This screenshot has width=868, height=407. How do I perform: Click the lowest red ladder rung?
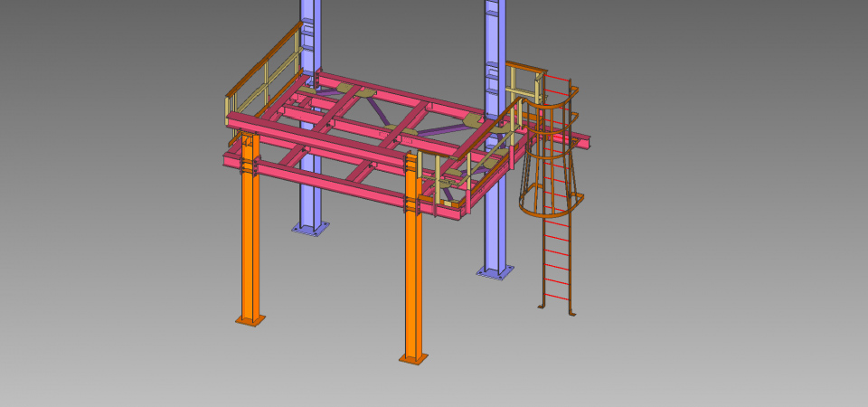pos(557,298)
